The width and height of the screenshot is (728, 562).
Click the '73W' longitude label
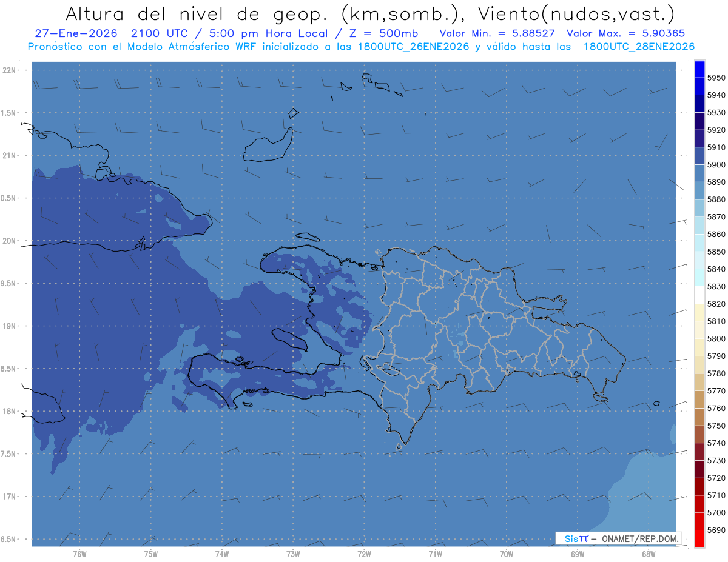coord(293,554)
